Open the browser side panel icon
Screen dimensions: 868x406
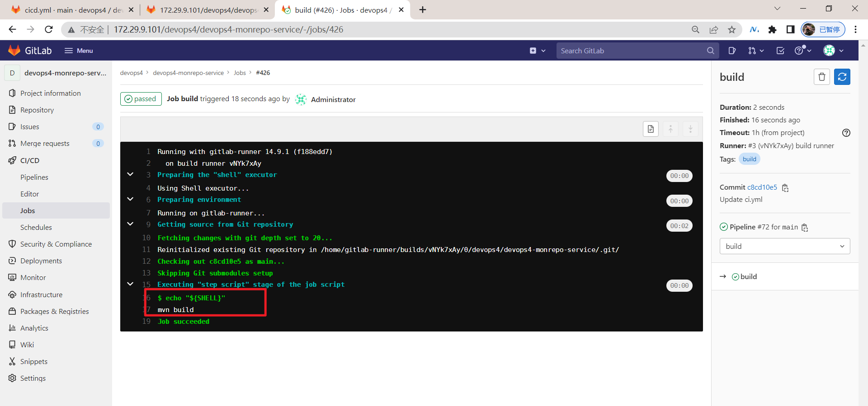[x=790, y=30]
